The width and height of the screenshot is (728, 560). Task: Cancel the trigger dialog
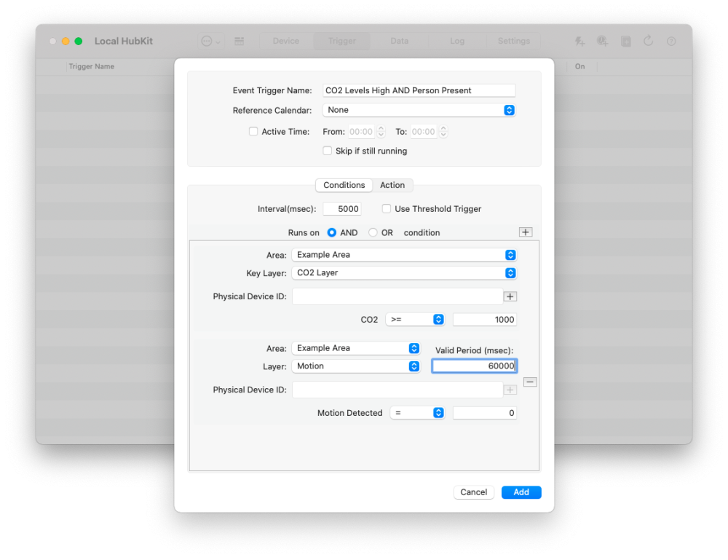click(474, 492)
